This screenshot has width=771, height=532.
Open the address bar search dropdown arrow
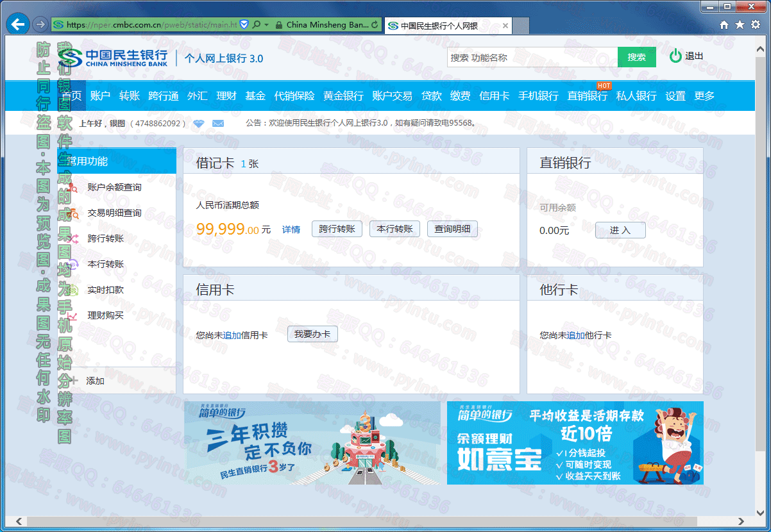point(266,24)
